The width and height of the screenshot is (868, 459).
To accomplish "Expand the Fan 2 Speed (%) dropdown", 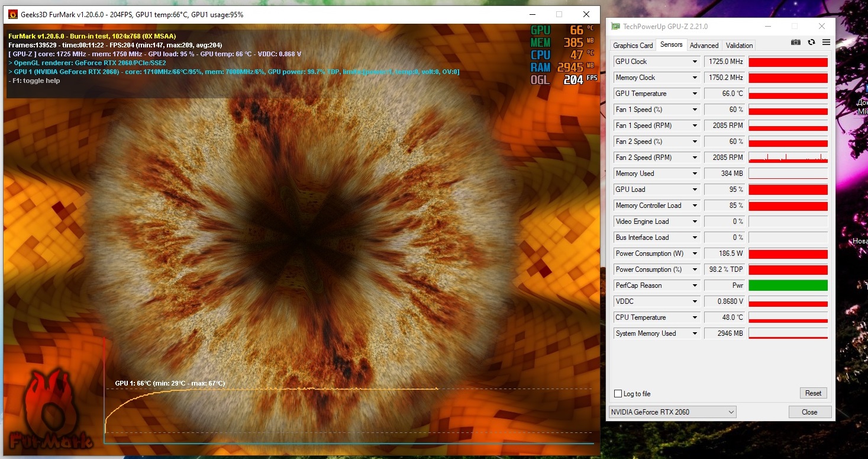I will [x=695, y=142].
